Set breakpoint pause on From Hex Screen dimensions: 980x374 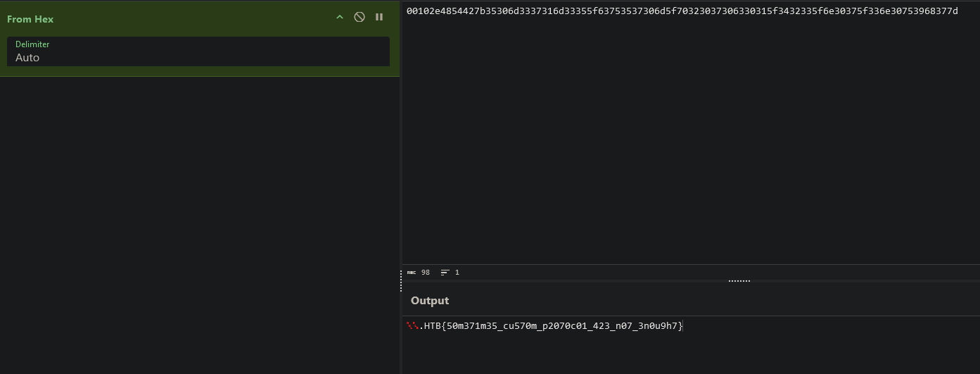point(379,17)
